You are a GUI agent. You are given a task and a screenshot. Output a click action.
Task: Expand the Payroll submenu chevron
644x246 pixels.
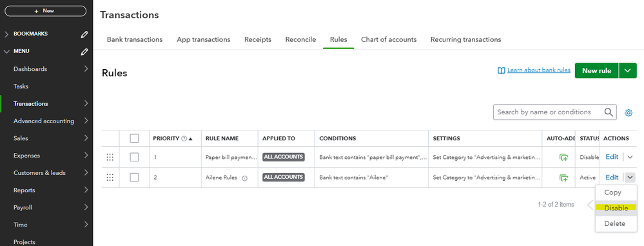86,207
